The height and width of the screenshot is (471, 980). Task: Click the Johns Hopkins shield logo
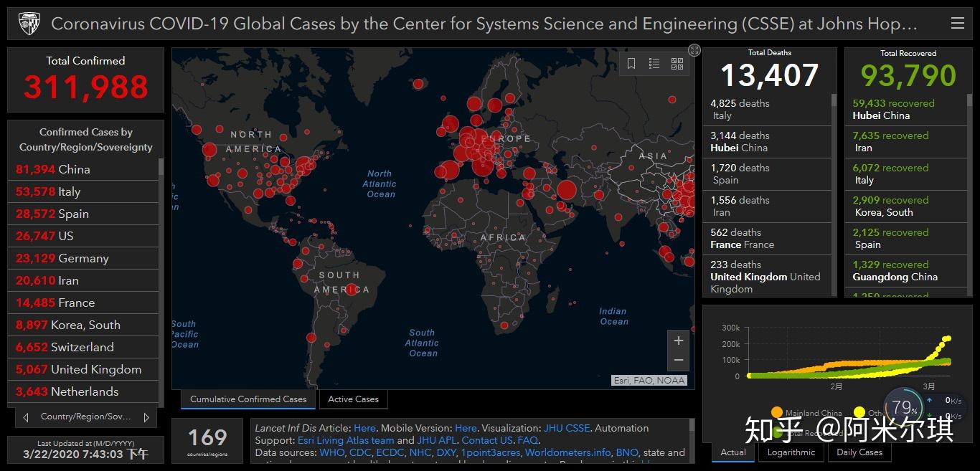point(29,24)
